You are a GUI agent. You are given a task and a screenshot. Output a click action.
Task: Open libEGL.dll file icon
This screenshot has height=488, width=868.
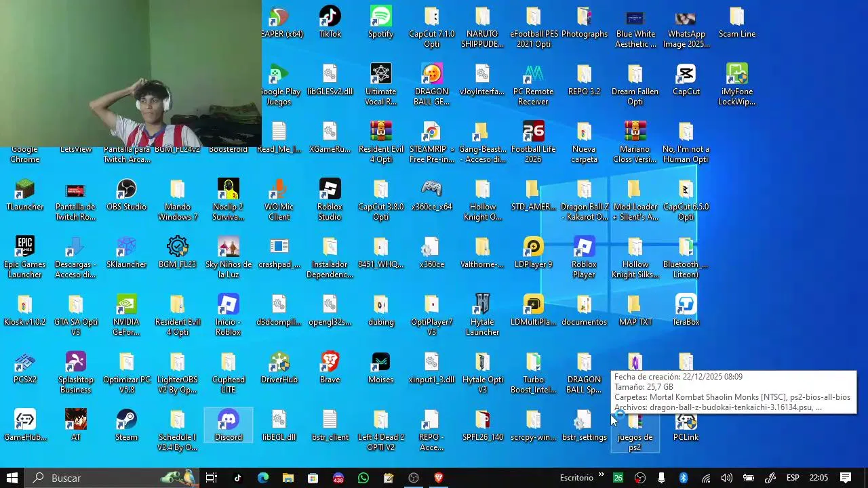point(279,425)
